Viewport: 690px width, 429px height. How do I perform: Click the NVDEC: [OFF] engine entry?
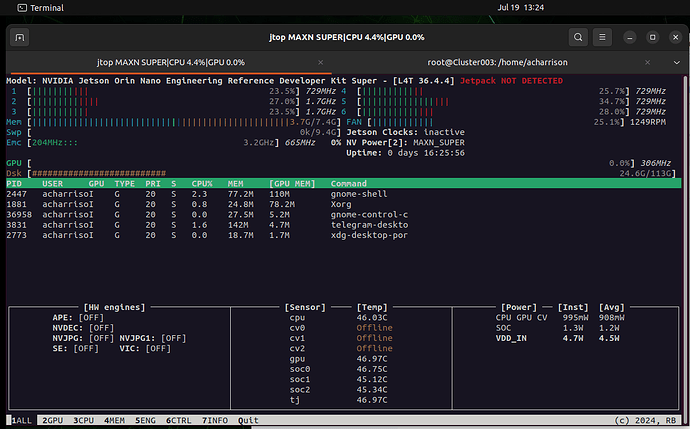[x=83, y=328]
